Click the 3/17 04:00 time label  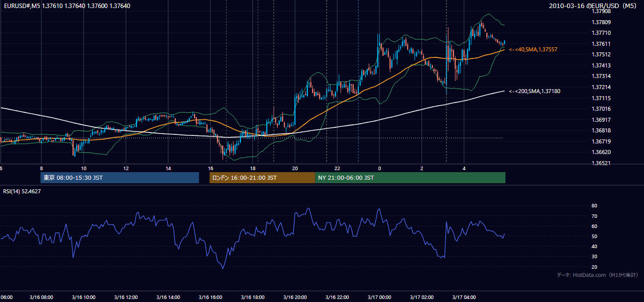coord(465,297)
